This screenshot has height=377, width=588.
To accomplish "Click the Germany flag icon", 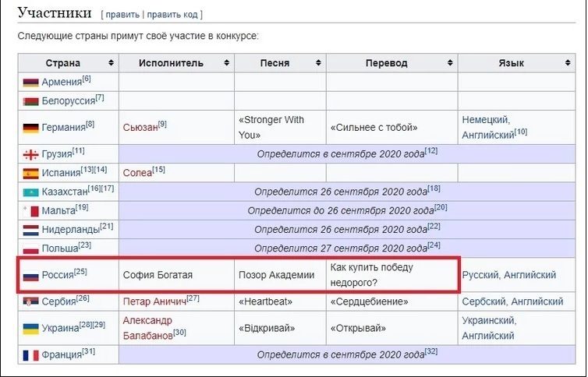I will click(30, 128).
